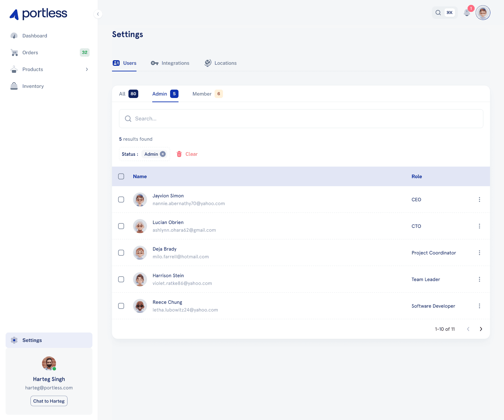Click the 32 orders badge

click(x=85, y=52)
